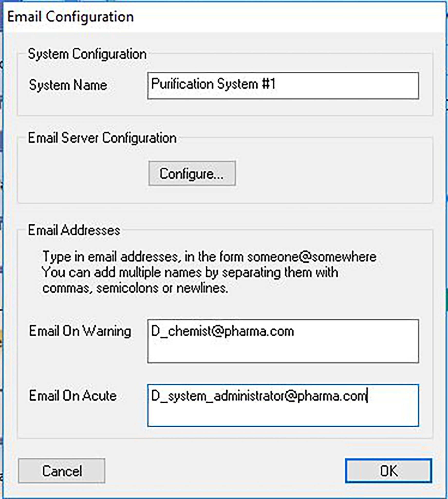Focus the Email On Warning address box

pos(283,341)
